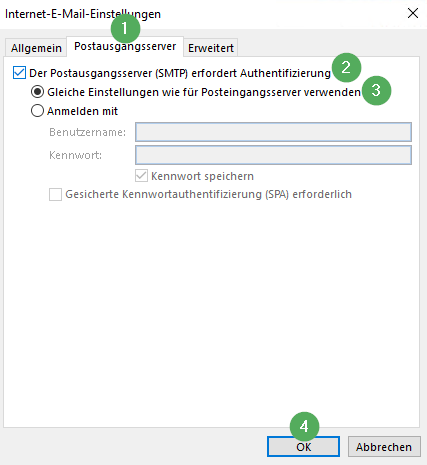Switch to the Allgemein tab
Image resolution: width=427 pixels, height=465 pixels.
tap(36, 48)
